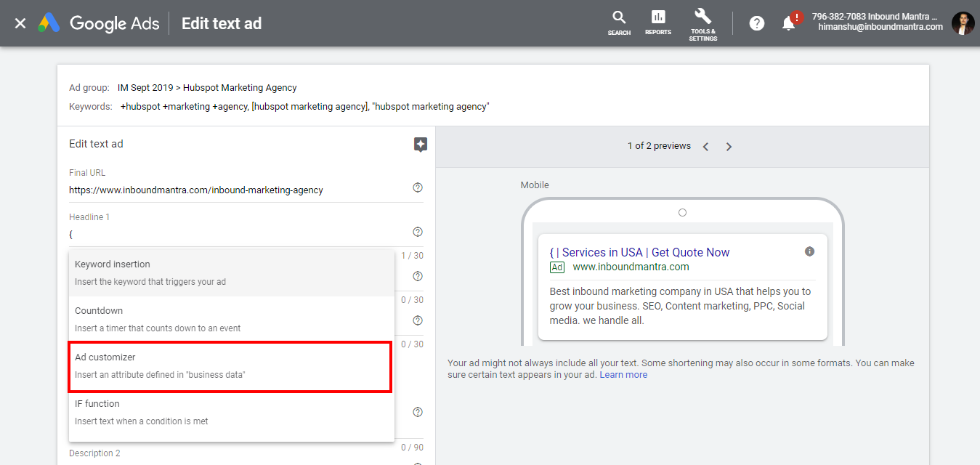Click the ad group name 'IM Sept 2019 > Hubspot Marketing Agency'
The height and width of the screenshot is (465, 980).
[207, 88]
